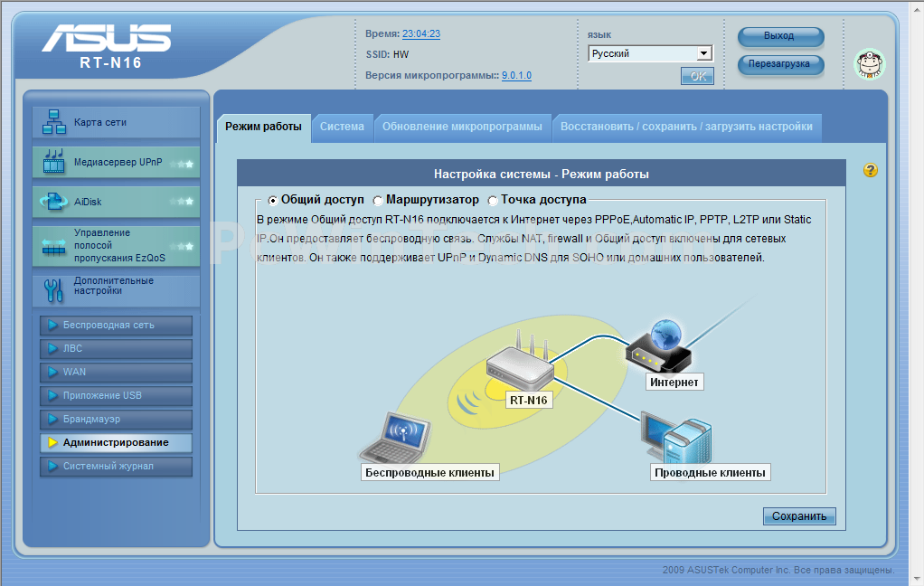This screenshot has width=924, height=586.
Task: Open AiDisk menu entry label
Action: click(88, 202)
